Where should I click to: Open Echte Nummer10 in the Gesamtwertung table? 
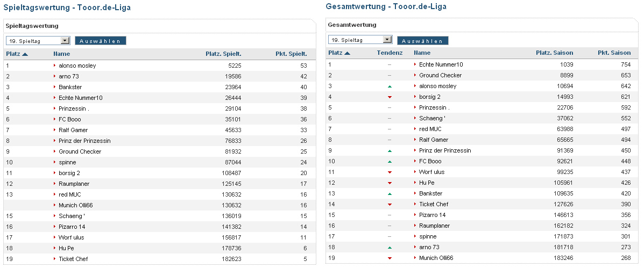441,64
